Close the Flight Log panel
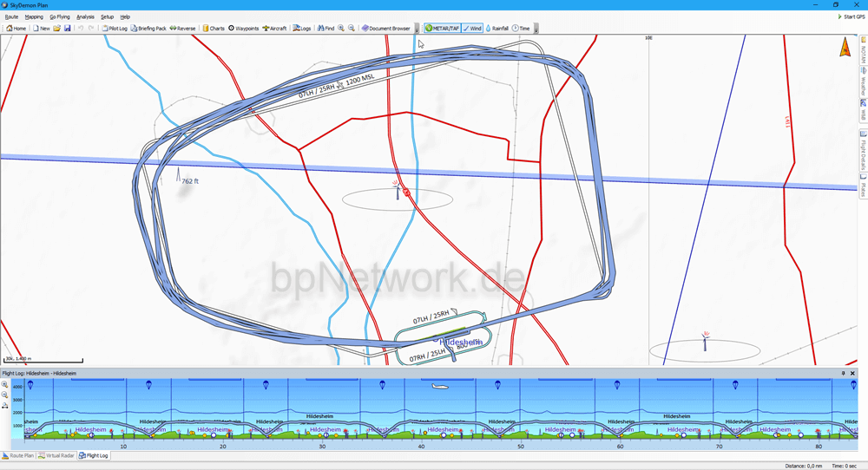This screenshot has height=470, width=868. pos(852,373)
